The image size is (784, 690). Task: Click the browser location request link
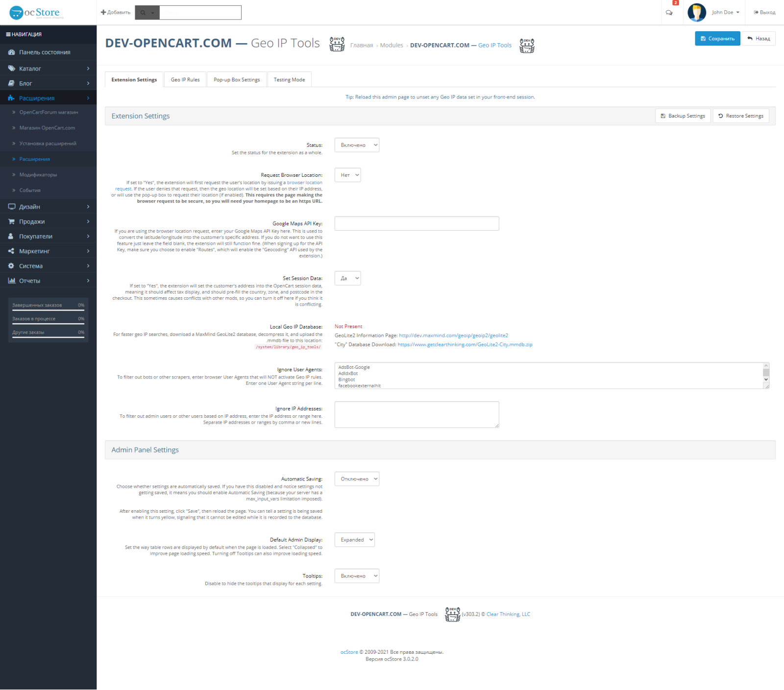pos(304,183)
